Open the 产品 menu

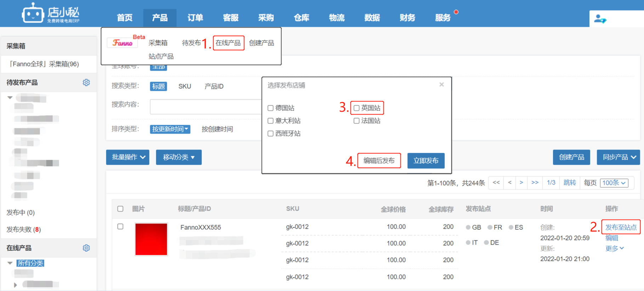(x=160, y=18)
